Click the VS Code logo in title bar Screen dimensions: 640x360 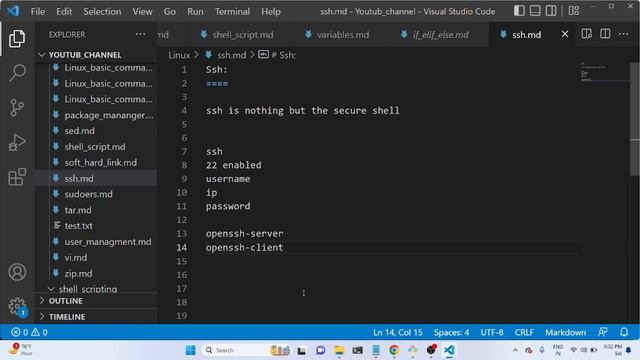point(13,11)
